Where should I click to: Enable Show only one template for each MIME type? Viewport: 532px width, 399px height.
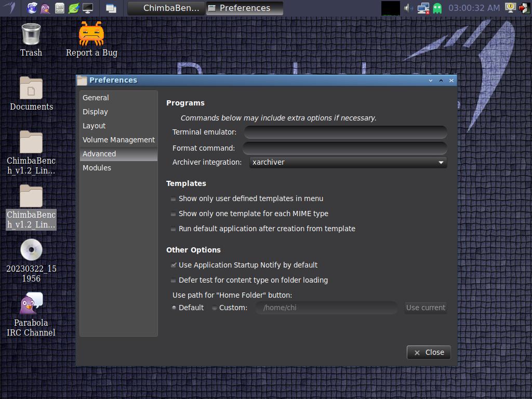(x=250, y=214)
